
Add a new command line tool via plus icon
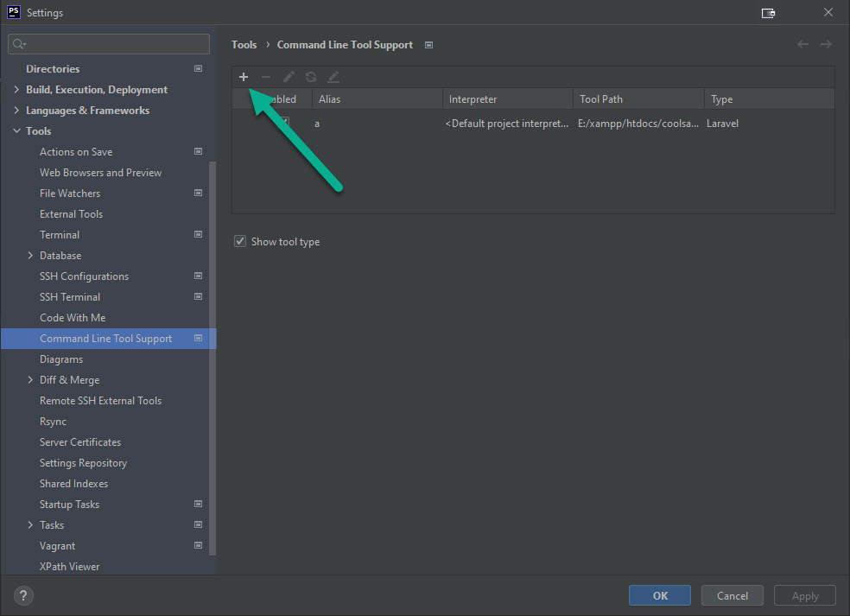tap(244, 77)
